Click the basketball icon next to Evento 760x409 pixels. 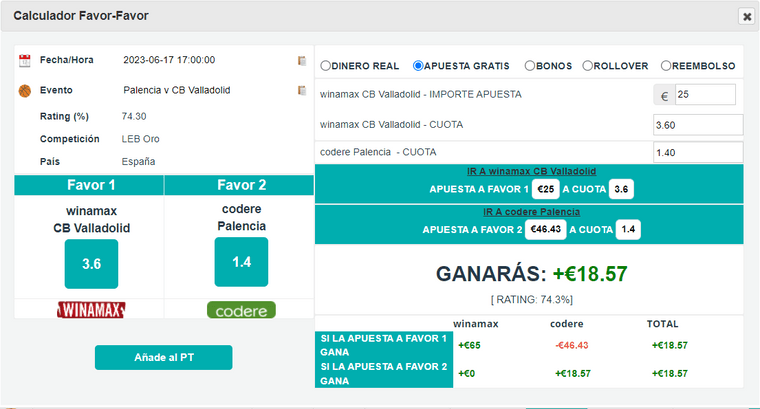point(25,91)
